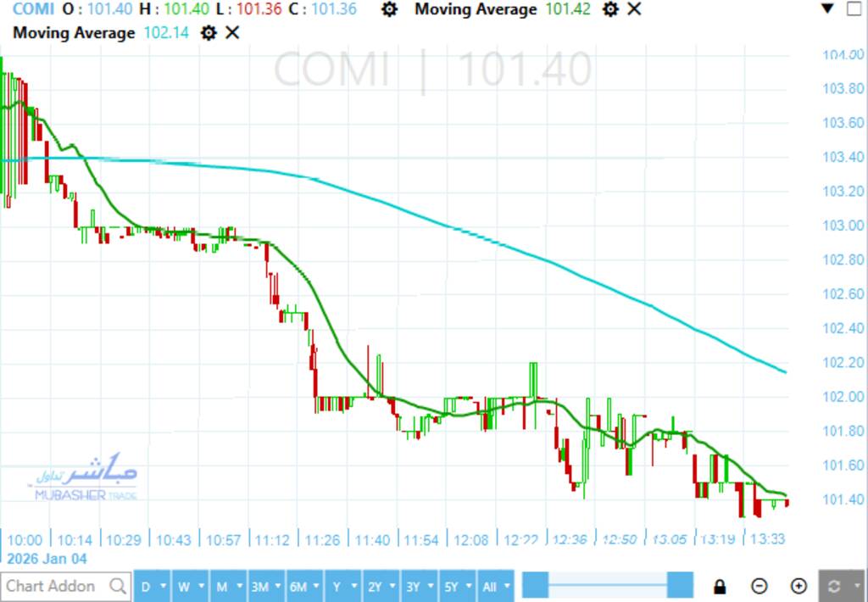Open settings for the 102.14 Moving Average
868x602 pixels.
208,33
